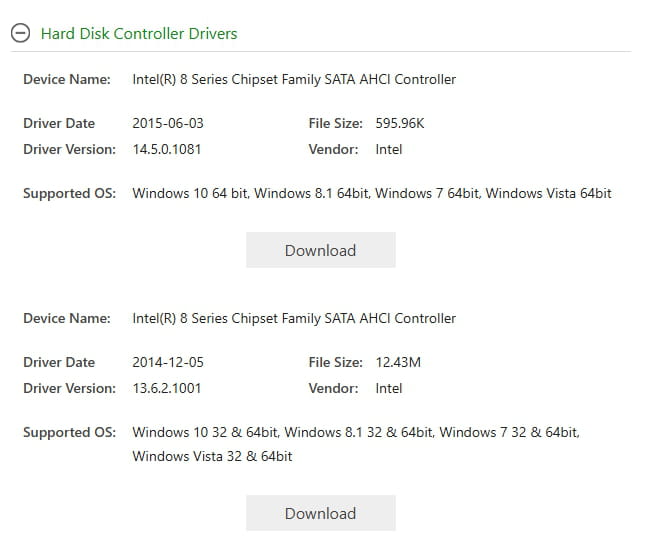Click the version number 14.5.0.1081

tap(166, 149)
